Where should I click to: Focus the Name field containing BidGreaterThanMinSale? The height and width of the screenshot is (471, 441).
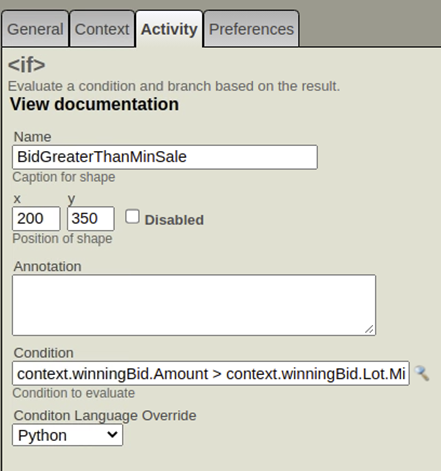point(165,157)
